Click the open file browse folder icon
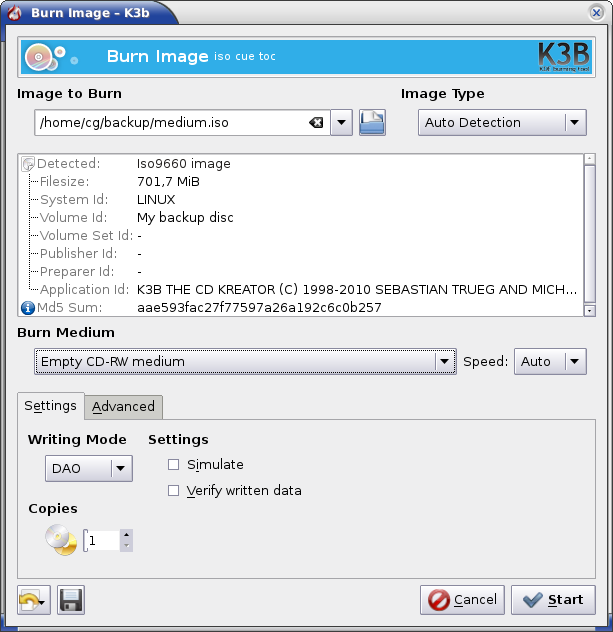The width and height of the screenshot is (613, 632). 372,123
